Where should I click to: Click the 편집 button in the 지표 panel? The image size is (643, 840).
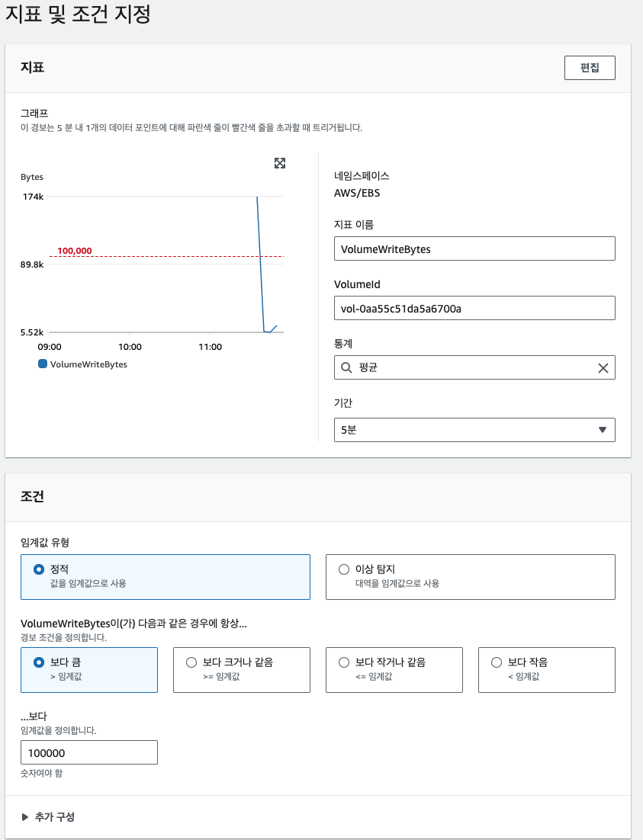click(590, 68)
